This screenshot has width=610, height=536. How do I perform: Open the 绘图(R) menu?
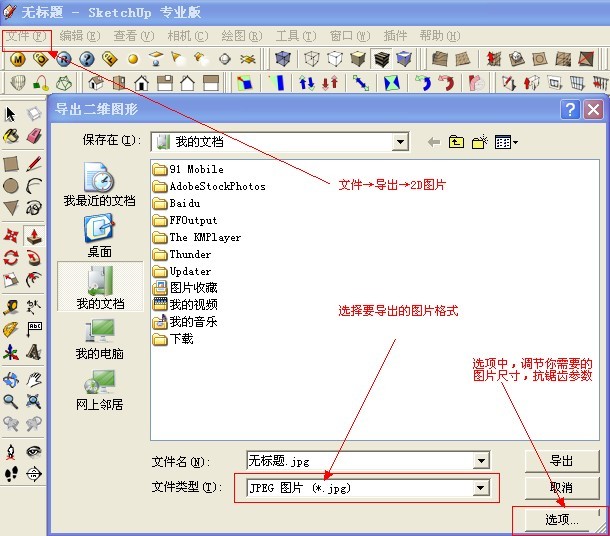point(242,36)
